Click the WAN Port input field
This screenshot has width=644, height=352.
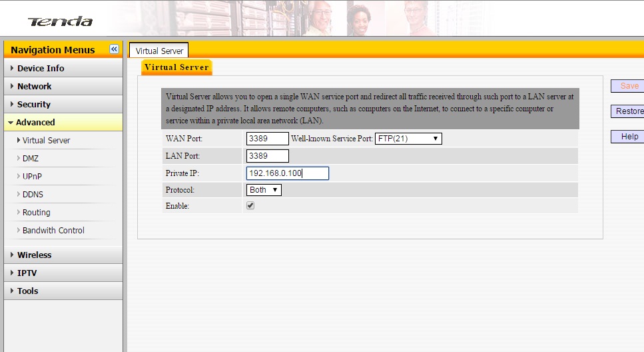tap(267, 139)
